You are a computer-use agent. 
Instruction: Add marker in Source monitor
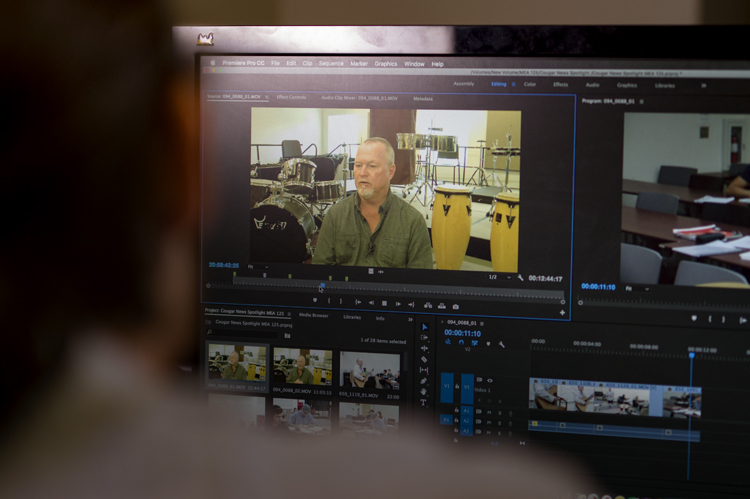(315, 300)
